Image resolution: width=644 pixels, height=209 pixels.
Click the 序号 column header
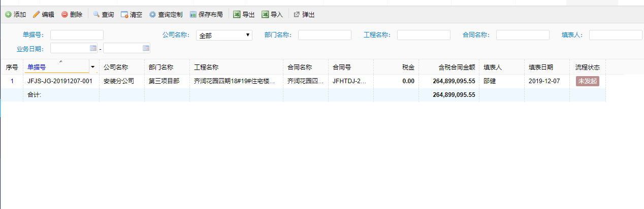point(12,67)
